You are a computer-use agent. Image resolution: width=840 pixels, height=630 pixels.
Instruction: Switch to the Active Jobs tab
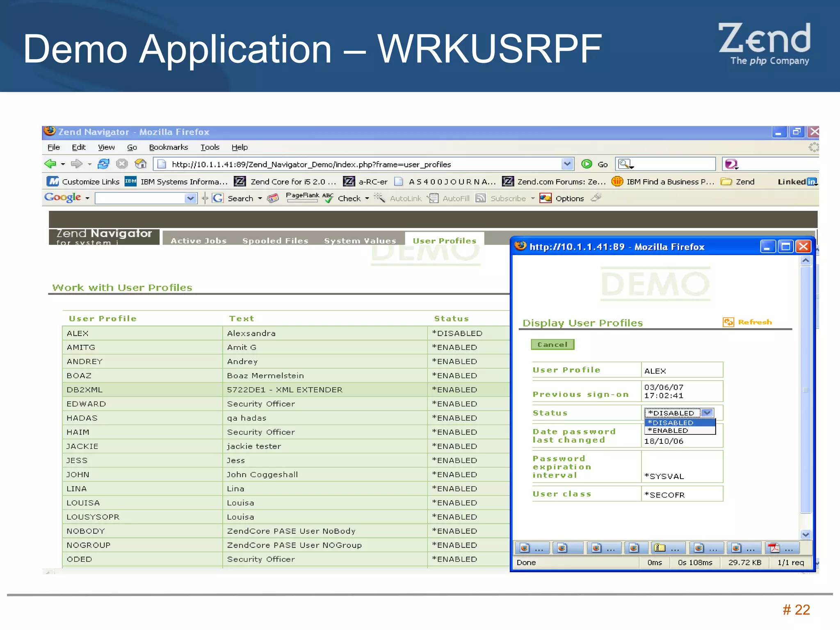pos(199,240)
